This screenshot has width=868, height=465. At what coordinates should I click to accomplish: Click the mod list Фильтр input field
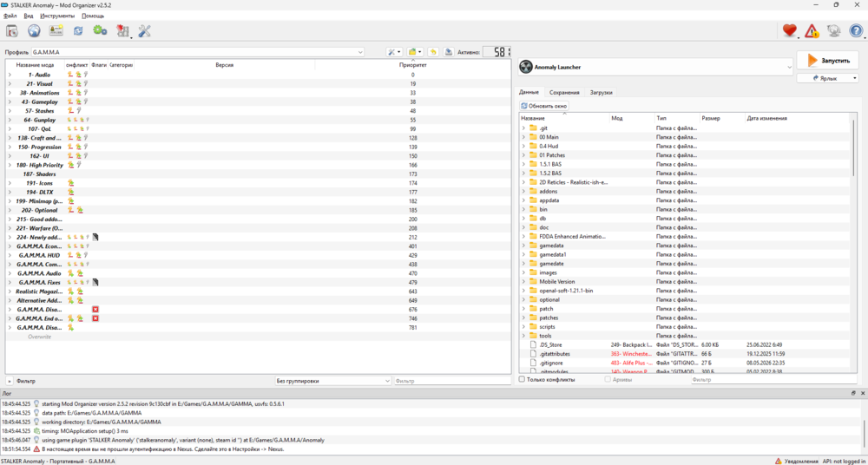point(452,381)
